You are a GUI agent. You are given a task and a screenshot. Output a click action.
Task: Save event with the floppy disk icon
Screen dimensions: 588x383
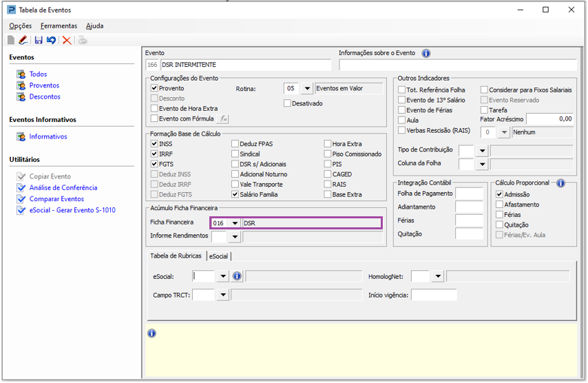point(39,41)
